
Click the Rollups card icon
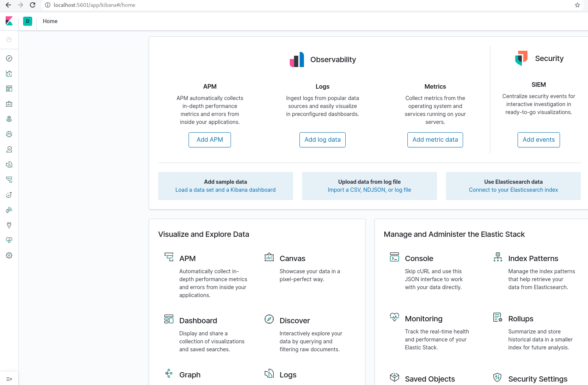[x=498, y=317]
